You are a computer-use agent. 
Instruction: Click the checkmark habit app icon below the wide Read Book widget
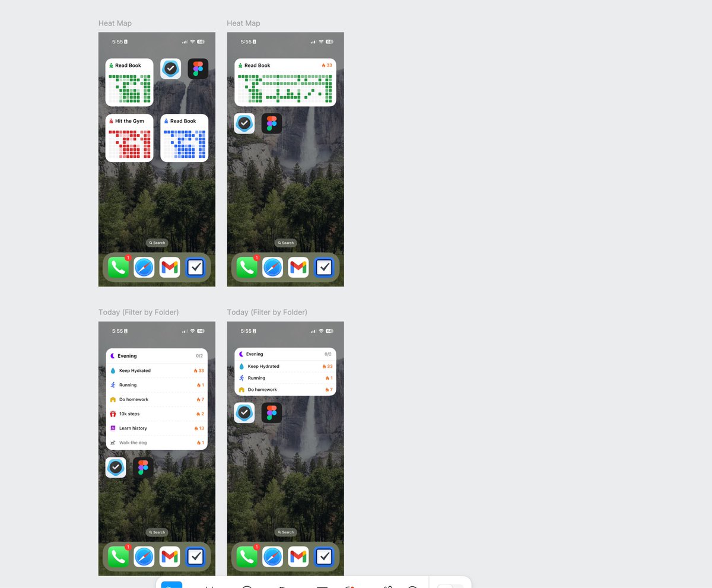(x=244, y=123)
